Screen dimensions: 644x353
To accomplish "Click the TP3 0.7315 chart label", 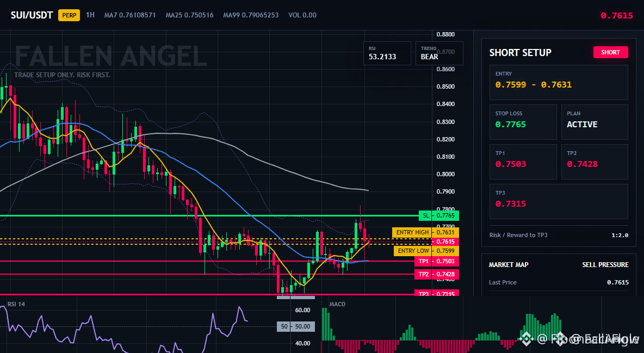I will tap(437, 293).
